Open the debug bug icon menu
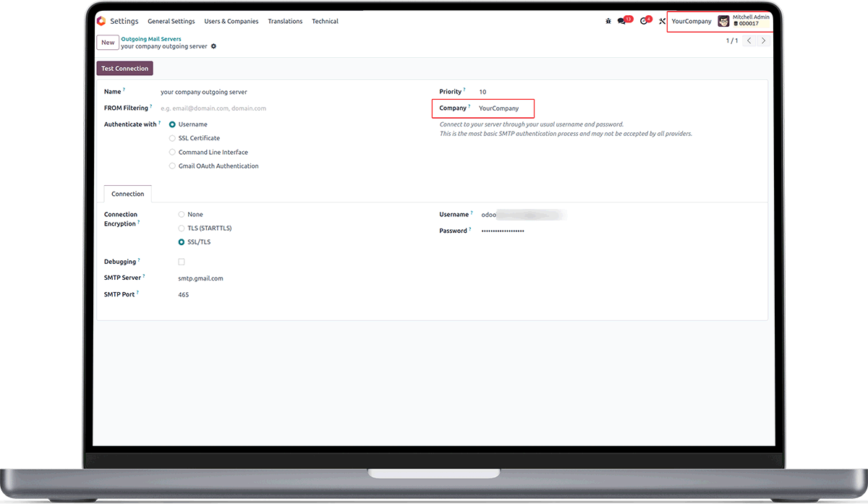868x504 pixels. (608, 22)
